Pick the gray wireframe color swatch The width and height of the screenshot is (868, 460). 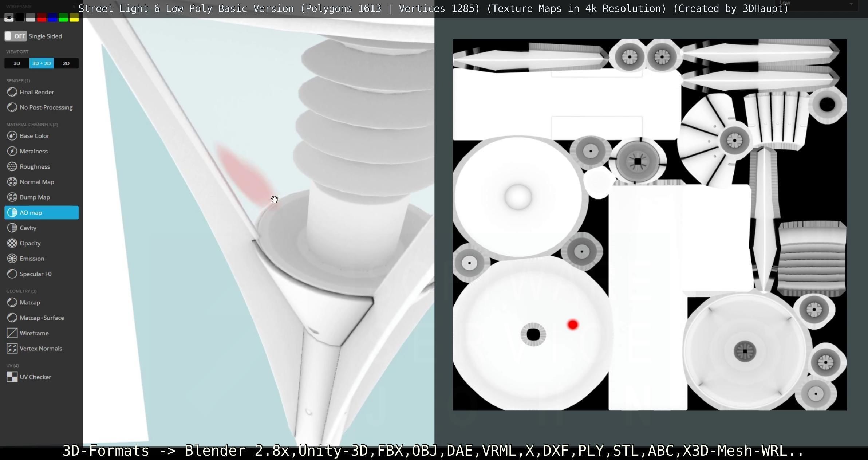(31, 17)
